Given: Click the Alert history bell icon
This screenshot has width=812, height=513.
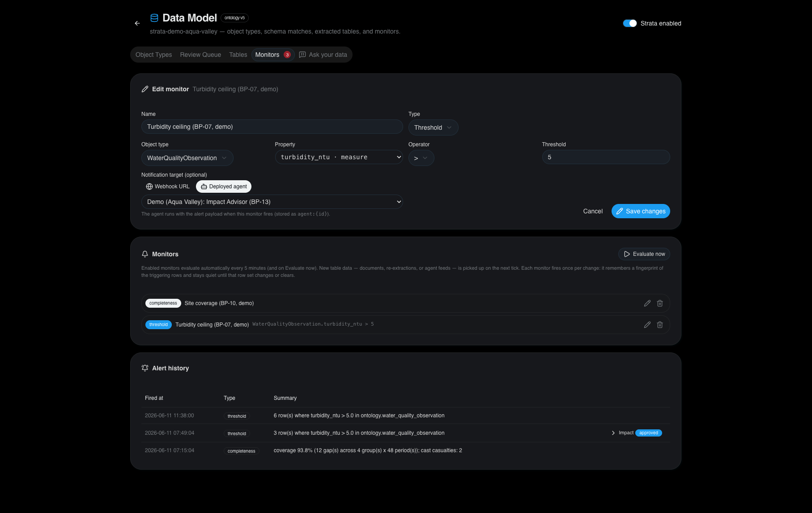Looking at the screenshot, I should click(145, 368).
